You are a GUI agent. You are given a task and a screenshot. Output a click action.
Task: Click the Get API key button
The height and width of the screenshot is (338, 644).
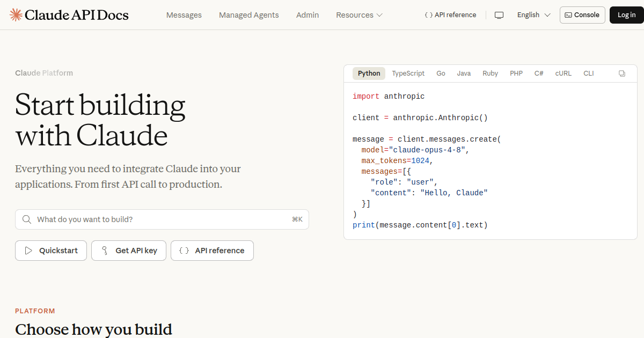pyautogui.click(x=129, y=251)
